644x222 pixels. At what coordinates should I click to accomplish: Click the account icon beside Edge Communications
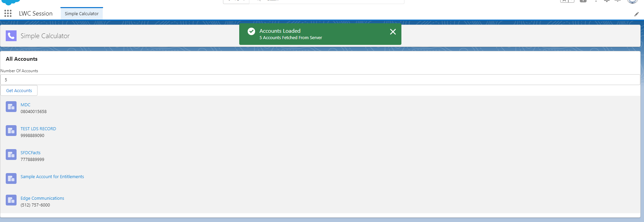pos(11,200)
